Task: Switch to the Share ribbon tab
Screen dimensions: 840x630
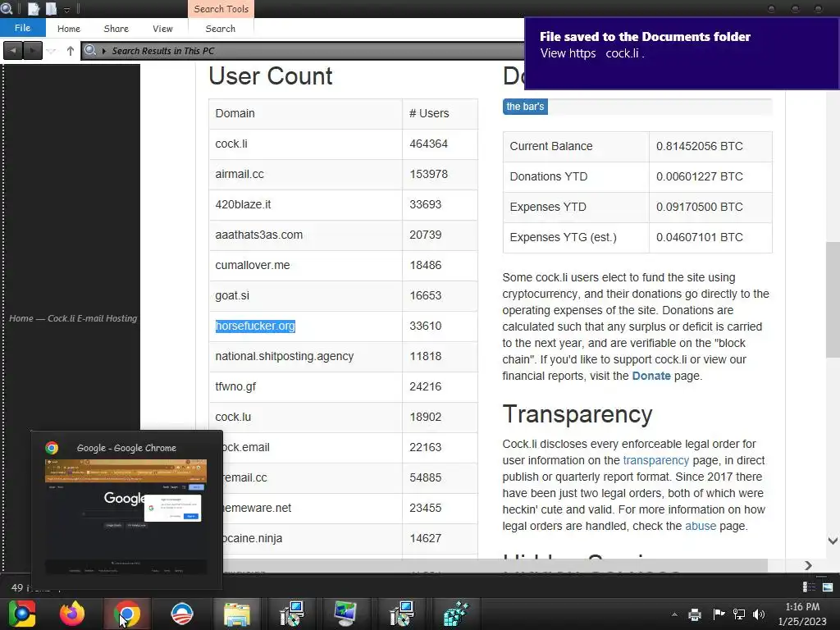Action: 116,29
